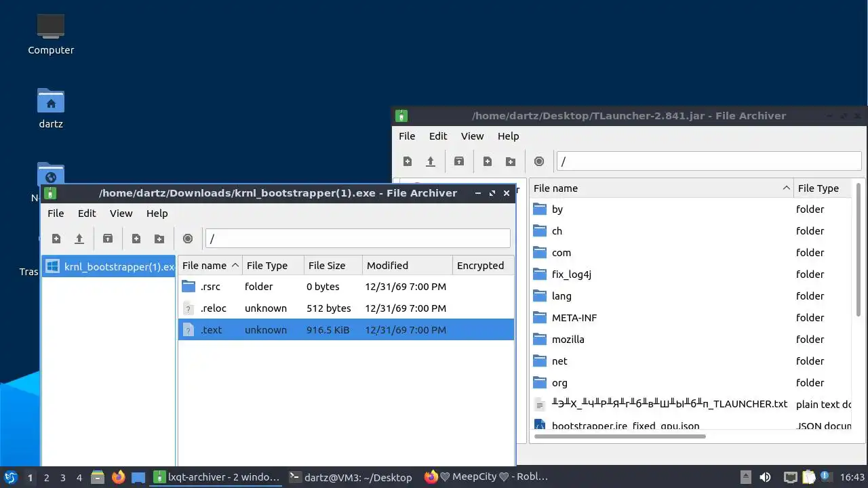
Task: Sort by File Size column
Action: 333,266
